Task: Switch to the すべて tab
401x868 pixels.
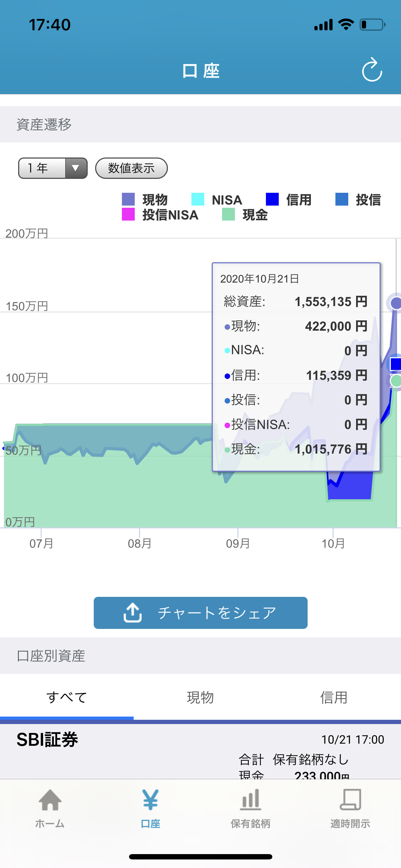Action: tap(67, 697)
